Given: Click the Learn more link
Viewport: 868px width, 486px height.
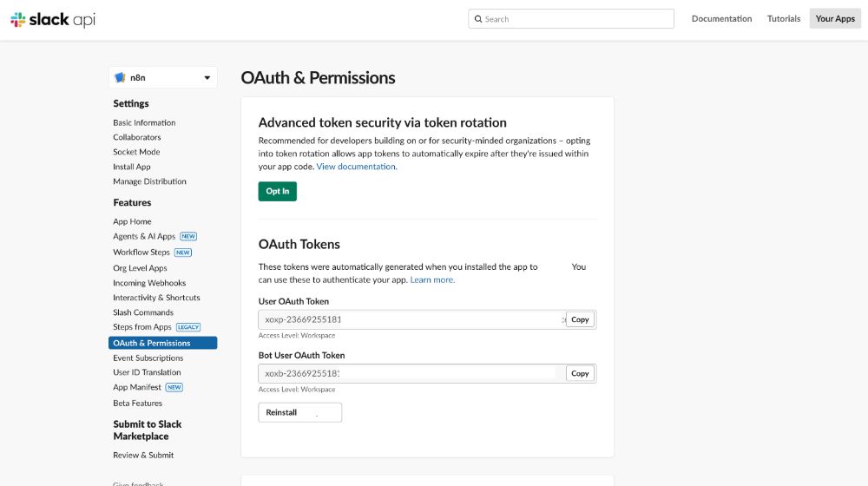Looking at the screenshot, I should coord(431,280).
